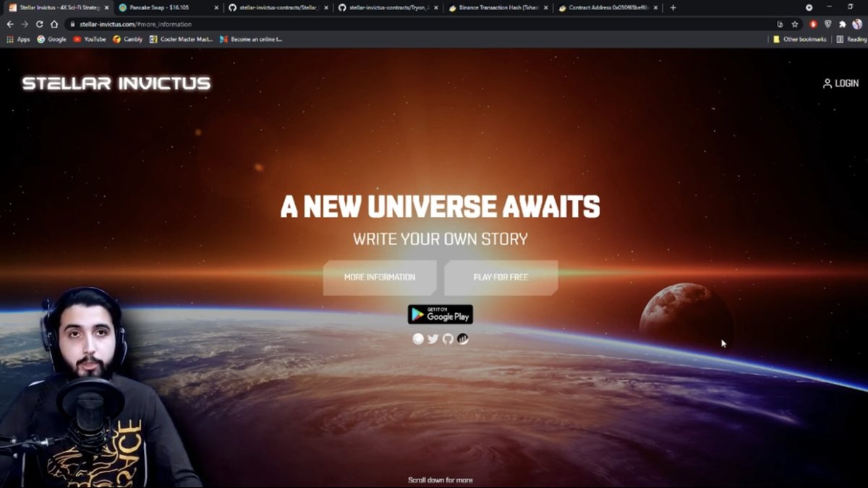Close the Binance Transaction Hash tab
The width and height of the screenshot is (868, 488).
(545, 7)
